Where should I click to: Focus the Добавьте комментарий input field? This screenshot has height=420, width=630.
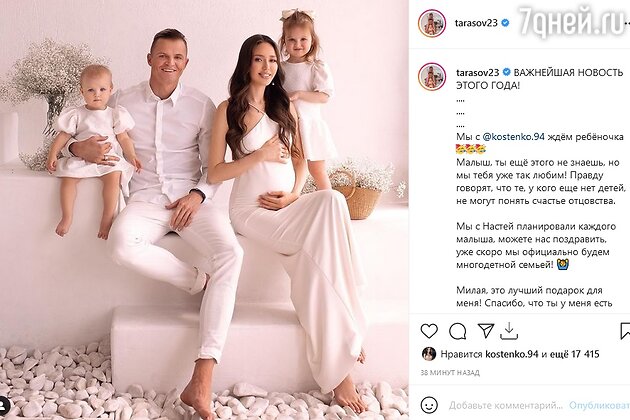click(505, 405)
